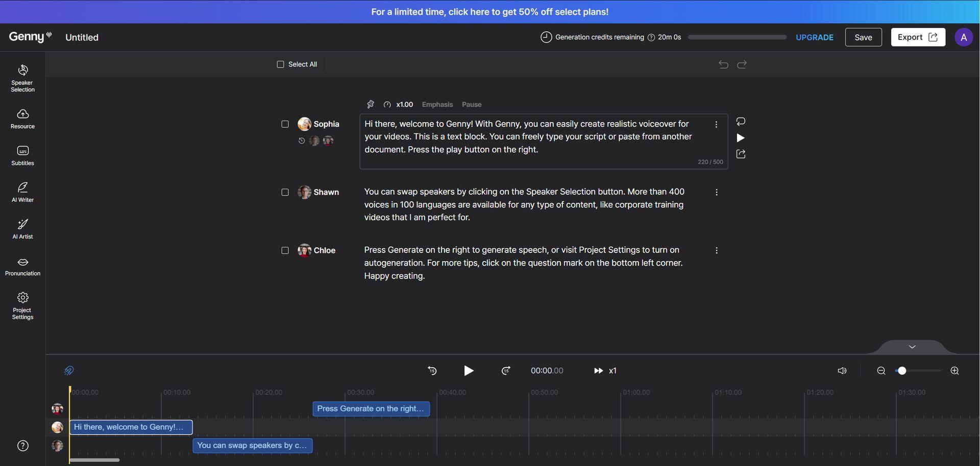Click the redo arrow
Viewport: 980px width, 466px height.
pos(742,64)
